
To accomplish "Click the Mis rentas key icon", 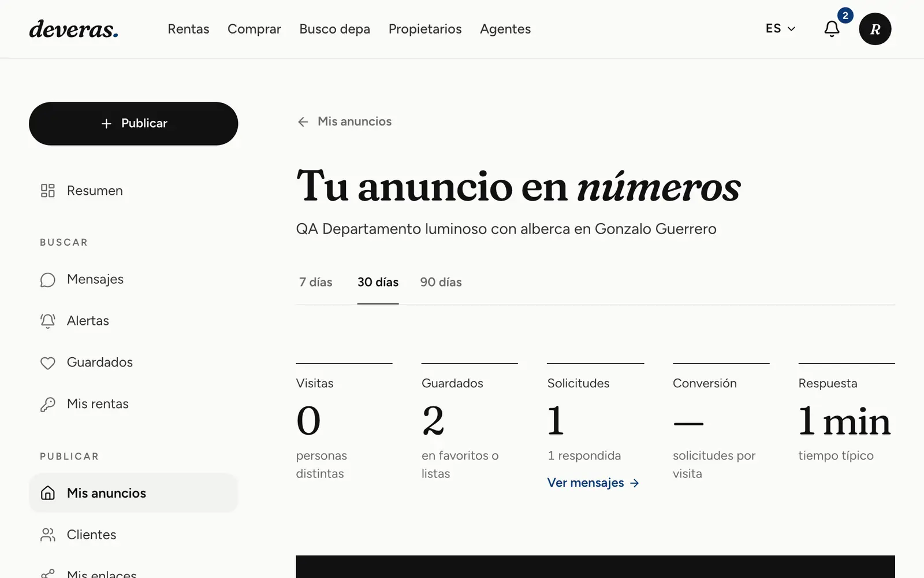I will pos(48,405).
